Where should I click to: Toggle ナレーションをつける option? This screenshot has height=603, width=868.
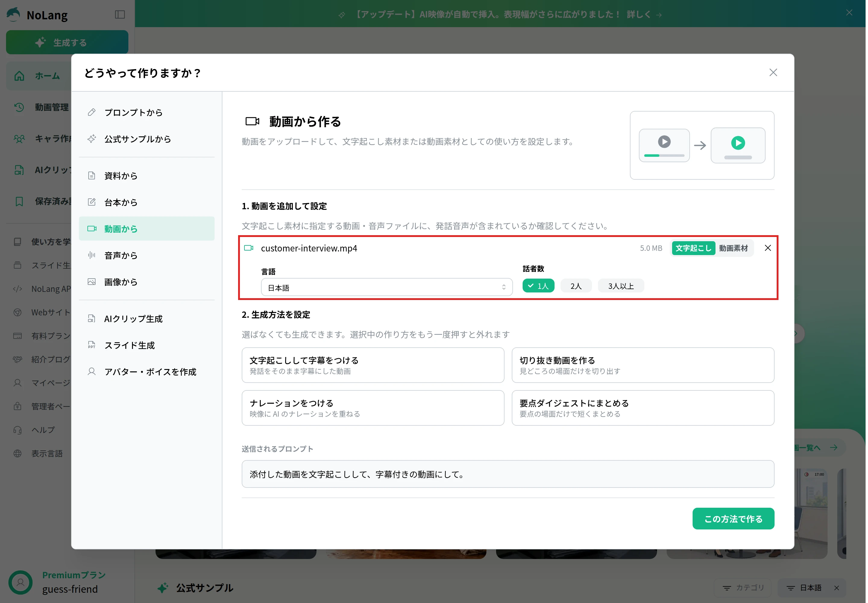click(x=373, y=408)
